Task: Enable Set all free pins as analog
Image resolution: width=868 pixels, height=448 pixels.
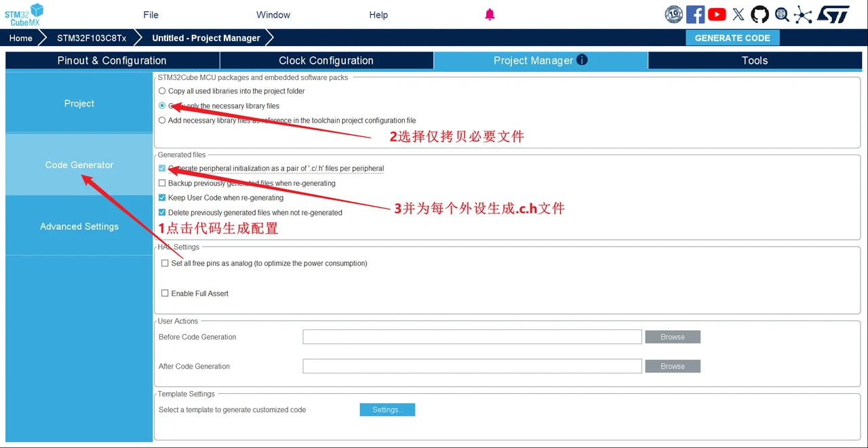Action: 165,264
